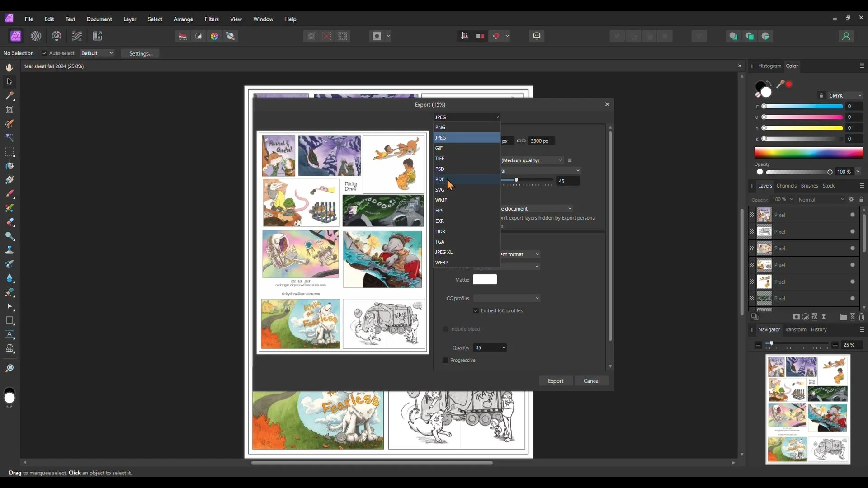Select the Hand (View) tool
868x488 pixels.
(9, 68)
